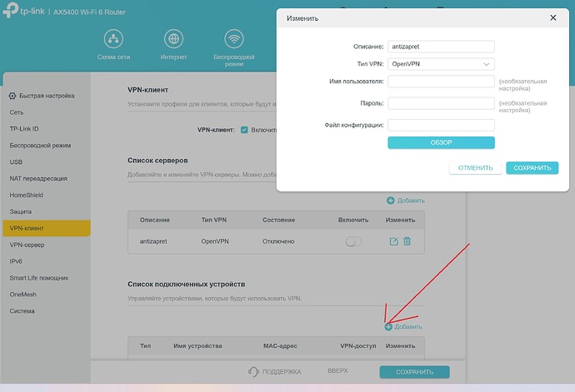Click the plus icon to add device
Viewport: 575px width, 392px height.
[389, 327]
